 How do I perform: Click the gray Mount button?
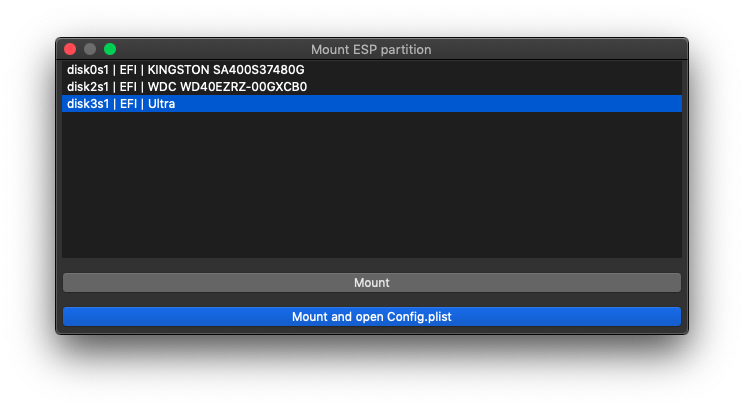(x=372, y=283)
